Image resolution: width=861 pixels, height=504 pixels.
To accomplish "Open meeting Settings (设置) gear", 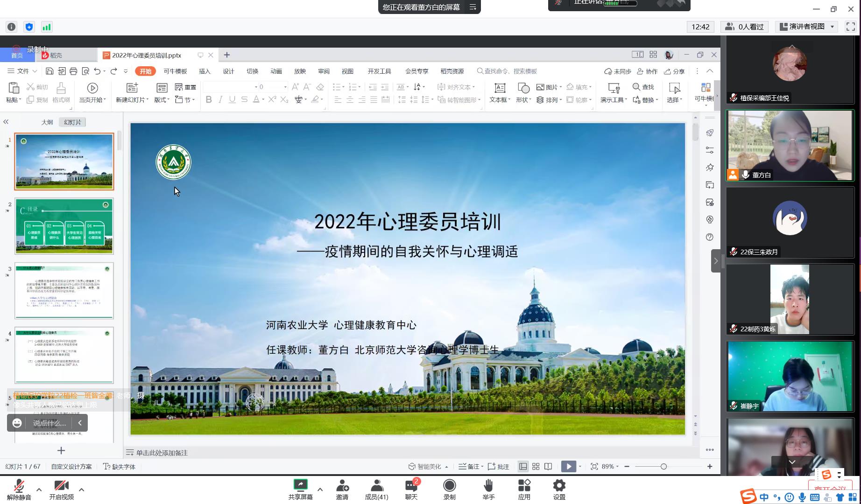I will pos(559,485).
